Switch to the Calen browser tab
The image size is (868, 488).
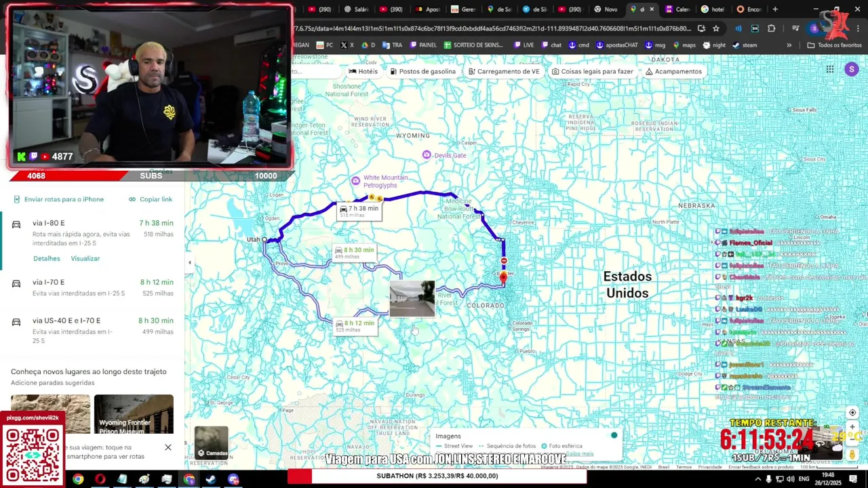(x=677, y=9)
